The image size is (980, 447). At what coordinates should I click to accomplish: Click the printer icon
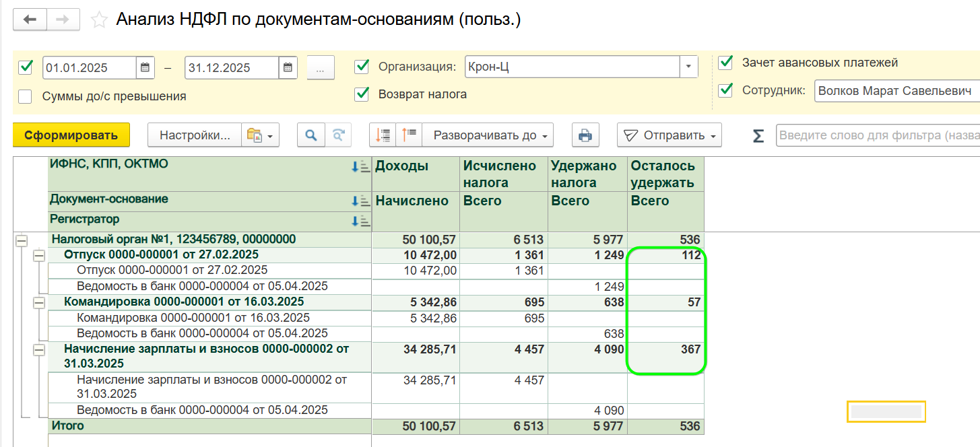tap(585, 135)
